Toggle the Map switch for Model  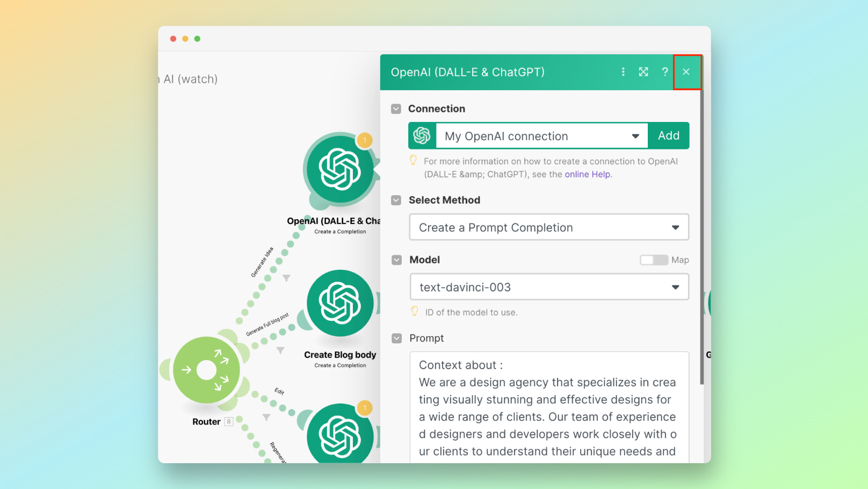(654, 260)
